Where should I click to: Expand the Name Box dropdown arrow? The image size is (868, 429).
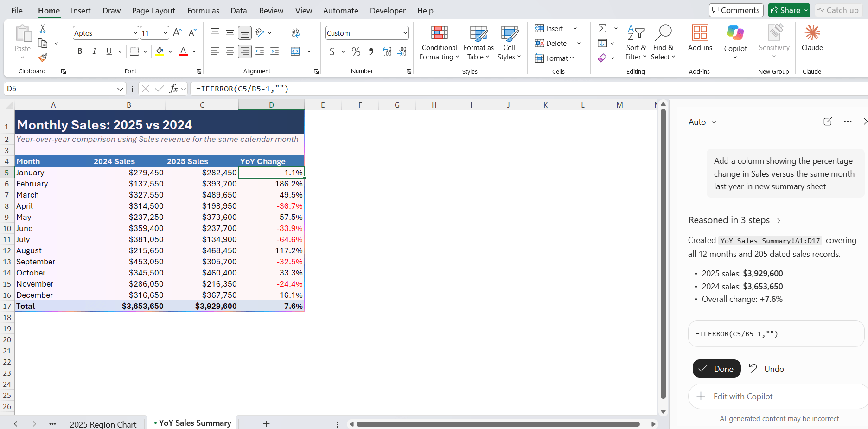[120, 89]
